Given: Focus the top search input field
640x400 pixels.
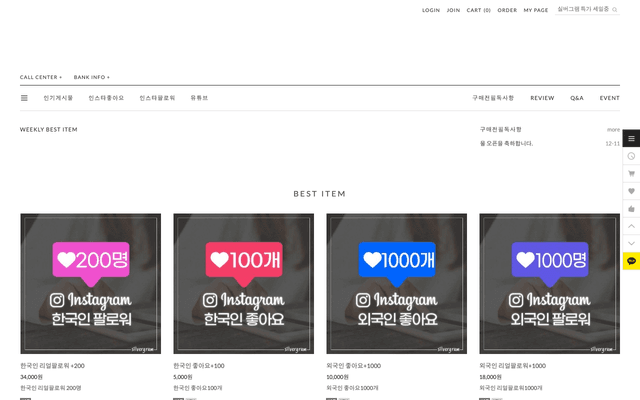Looking at the screenshot, I should tap(583, 9).
